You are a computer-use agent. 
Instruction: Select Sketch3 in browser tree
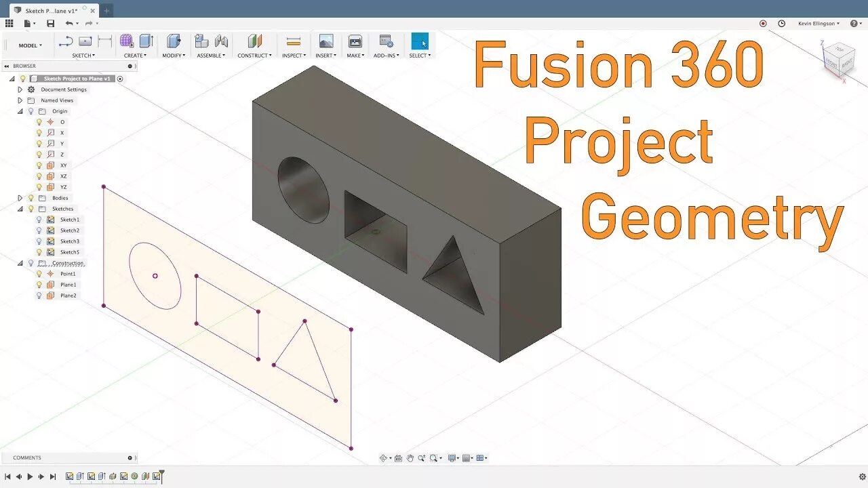click(69, 241)
